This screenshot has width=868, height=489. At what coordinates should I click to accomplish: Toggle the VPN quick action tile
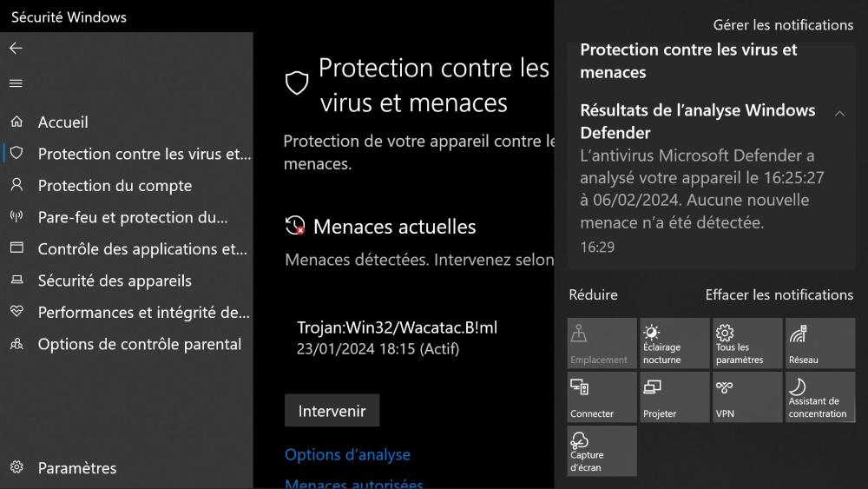pos(747,397)
